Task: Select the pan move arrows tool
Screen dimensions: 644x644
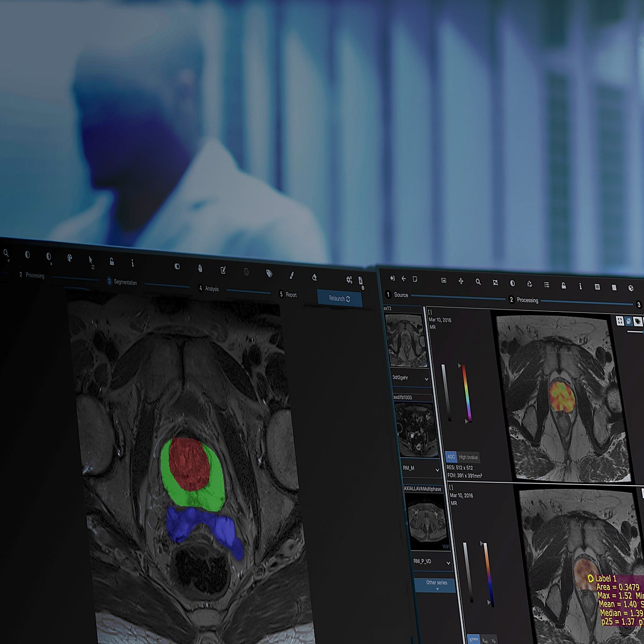Action: (x=460, y=281)
